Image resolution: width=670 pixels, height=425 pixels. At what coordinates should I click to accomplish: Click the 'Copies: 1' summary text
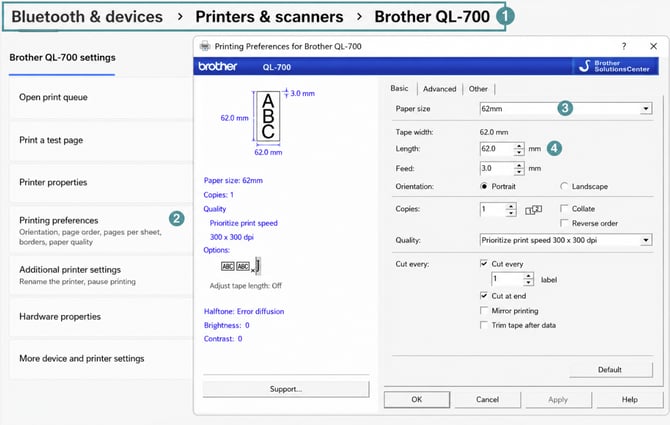[219, 195]
